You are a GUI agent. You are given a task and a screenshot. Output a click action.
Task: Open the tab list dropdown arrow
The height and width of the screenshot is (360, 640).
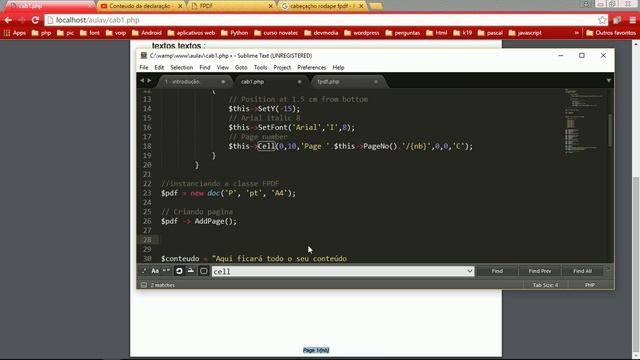click(609, 81)
